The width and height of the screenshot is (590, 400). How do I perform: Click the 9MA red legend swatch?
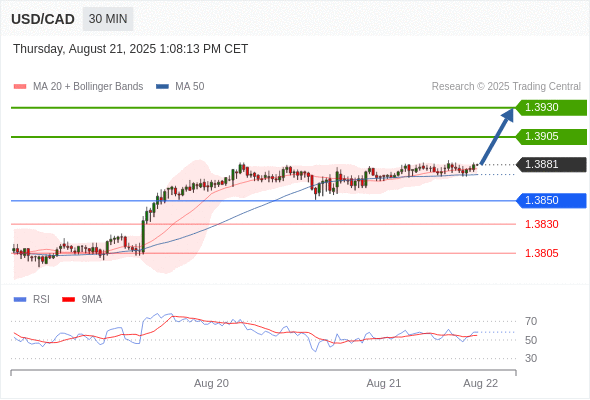[x=68, y=300]
